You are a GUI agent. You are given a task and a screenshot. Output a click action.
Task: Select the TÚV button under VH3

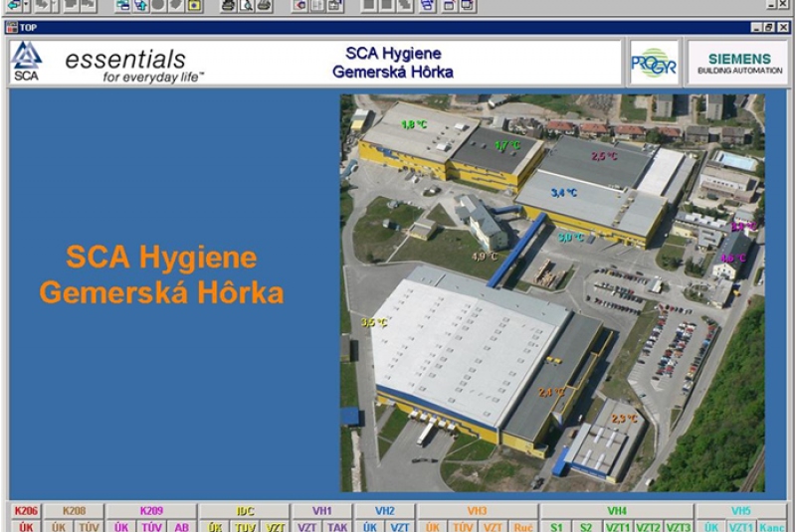coord(463,526)
